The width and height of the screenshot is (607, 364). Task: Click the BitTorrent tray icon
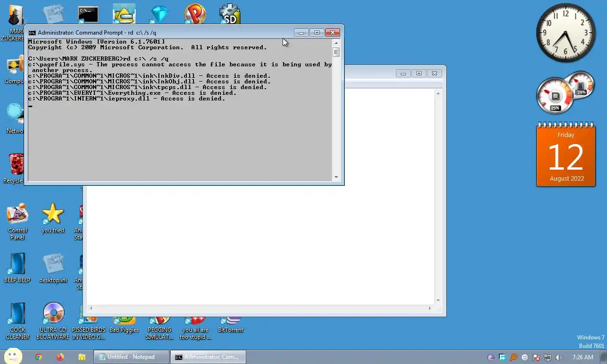pos(491,357)
